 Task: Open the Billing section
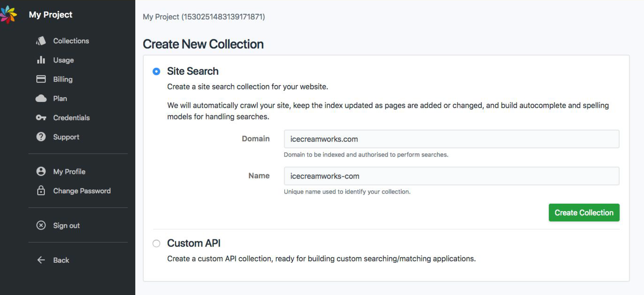(63, 79)
